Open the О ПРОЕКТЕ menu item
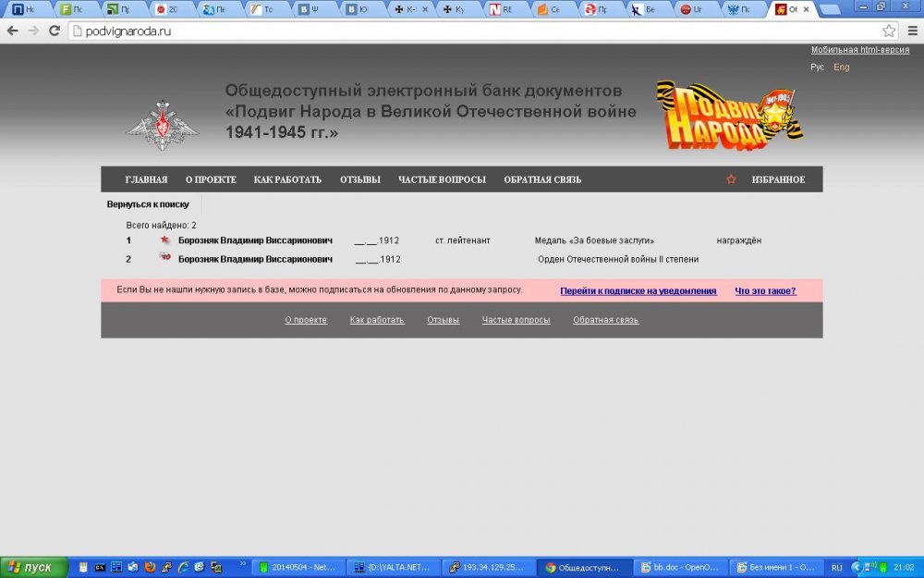The width and height of the screenshot is (924, 578). tap(211, 180)
